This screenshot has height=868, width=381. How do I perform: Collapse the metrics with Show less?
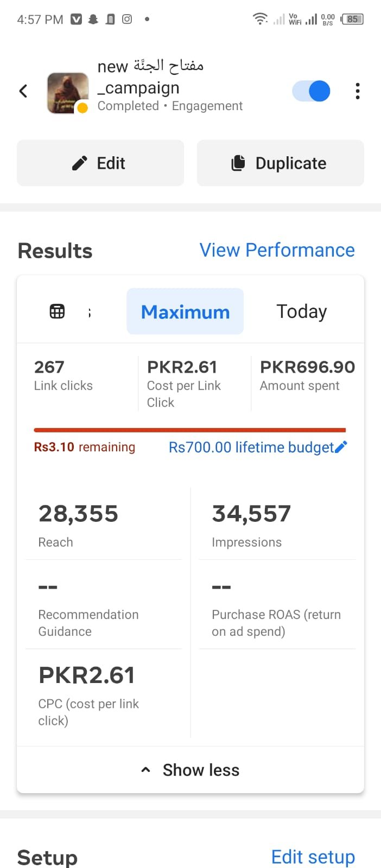coord(190,770)
